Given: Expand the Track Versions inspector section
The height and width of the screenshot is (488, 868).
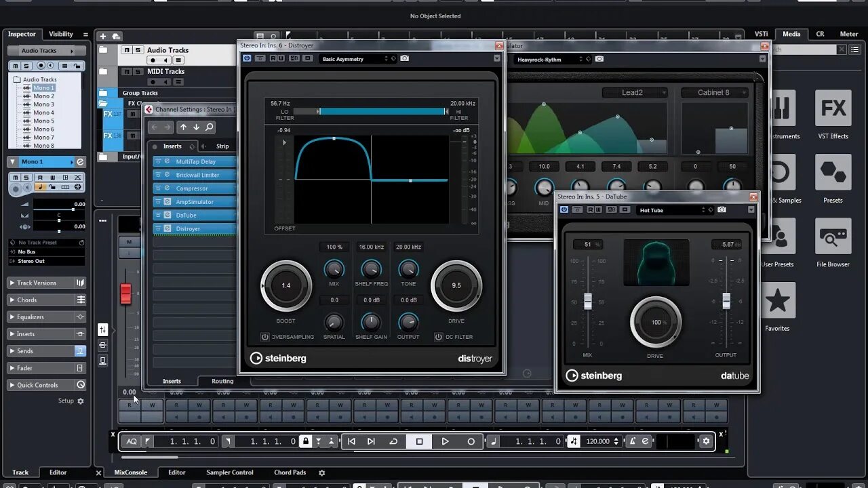Looking at the screenshot, I should click(x=47, y=283).
